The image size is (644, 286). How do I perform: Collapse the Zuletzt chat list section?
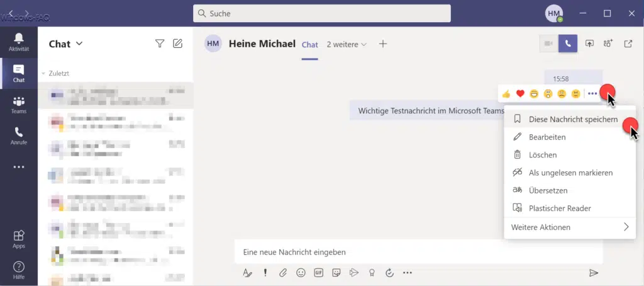click(x=43, y=74)
